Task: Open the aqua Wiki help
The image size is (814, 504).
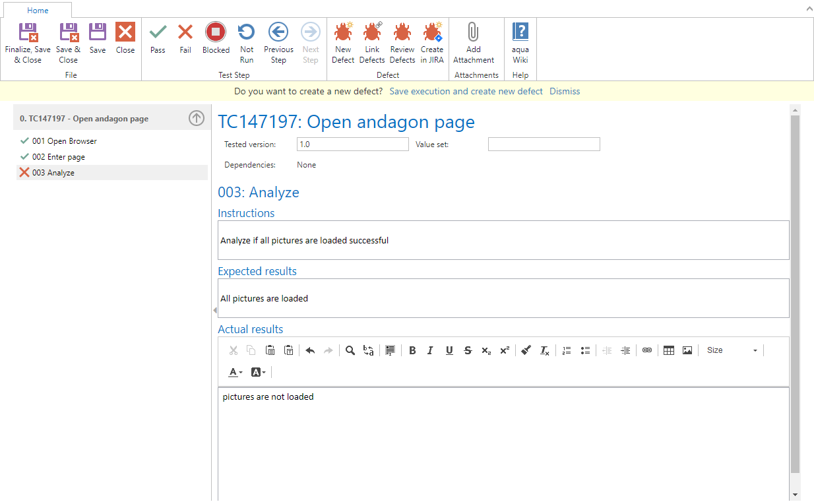Action: point(520,33)
